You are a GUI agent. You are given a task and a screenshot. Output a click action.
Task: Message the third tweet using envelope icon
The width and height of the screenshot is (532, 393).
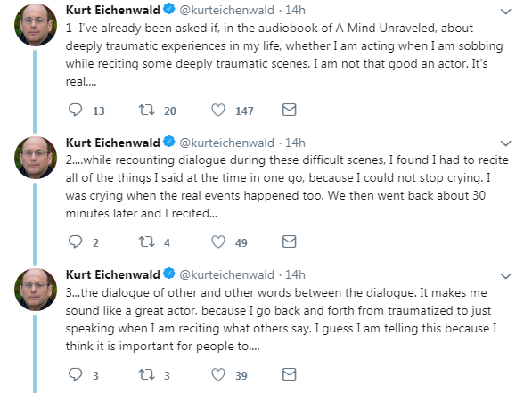pos(289,374)
